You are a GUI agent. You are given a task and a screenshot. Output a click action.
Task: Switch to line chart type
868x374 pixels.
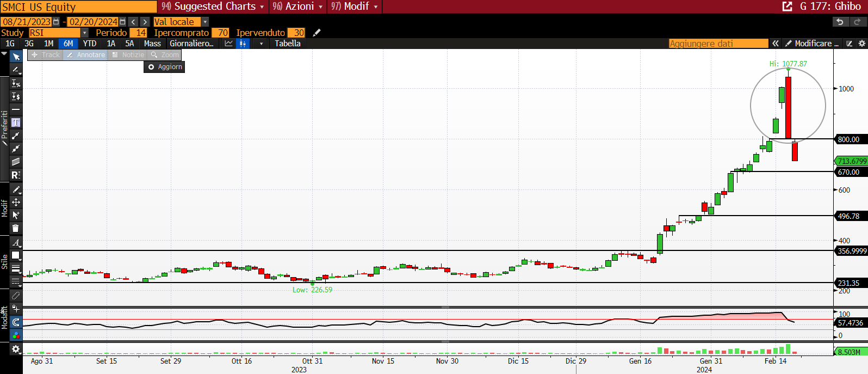coord(228,44)
